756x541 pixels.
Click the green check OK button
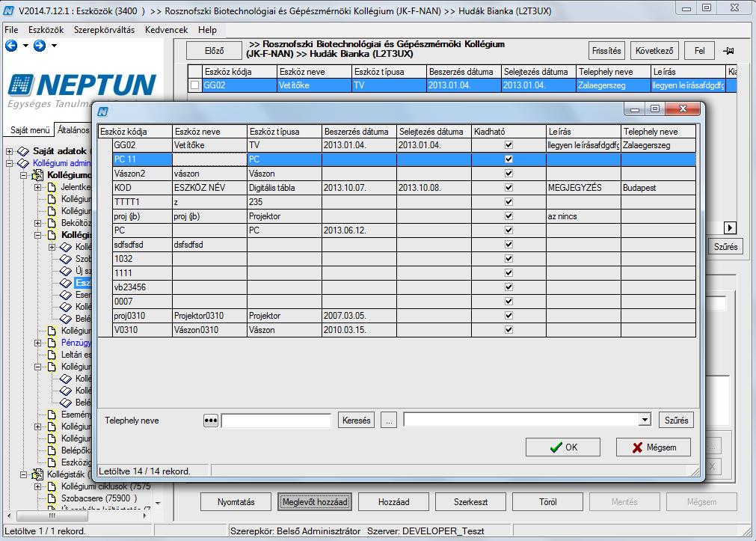click(x=562, y=447)
